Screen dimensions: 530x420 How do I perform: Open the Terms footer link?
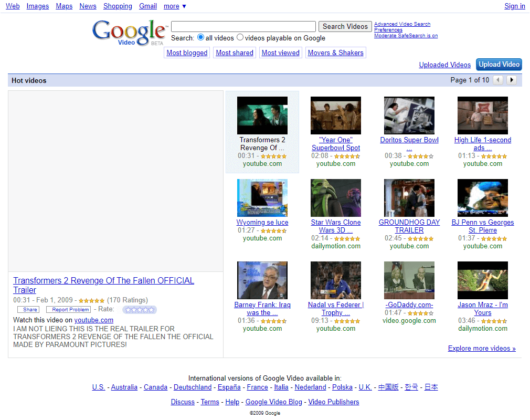point(210,402)
